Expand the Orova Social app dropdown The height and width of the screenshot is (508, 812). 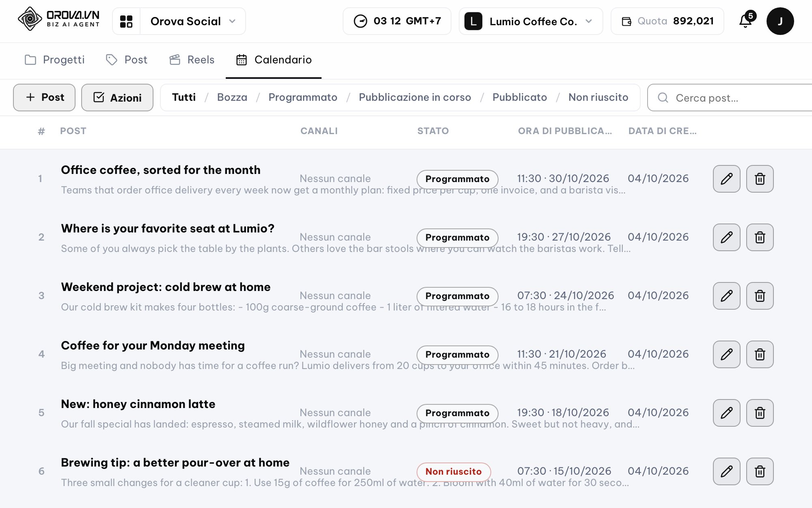pyautogui.click(x=192, y=21)
